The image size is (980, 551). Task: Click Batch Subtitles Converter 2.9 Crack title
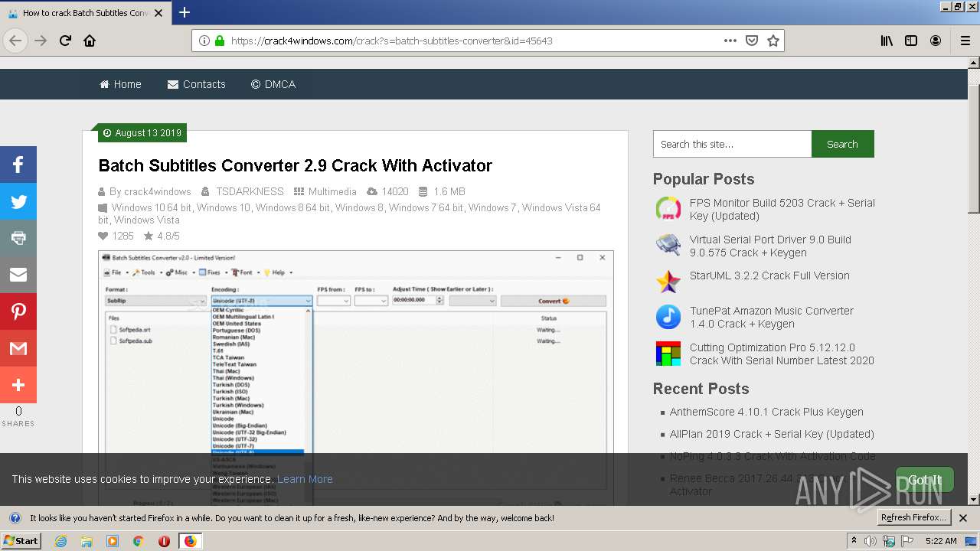coord(296,165)
